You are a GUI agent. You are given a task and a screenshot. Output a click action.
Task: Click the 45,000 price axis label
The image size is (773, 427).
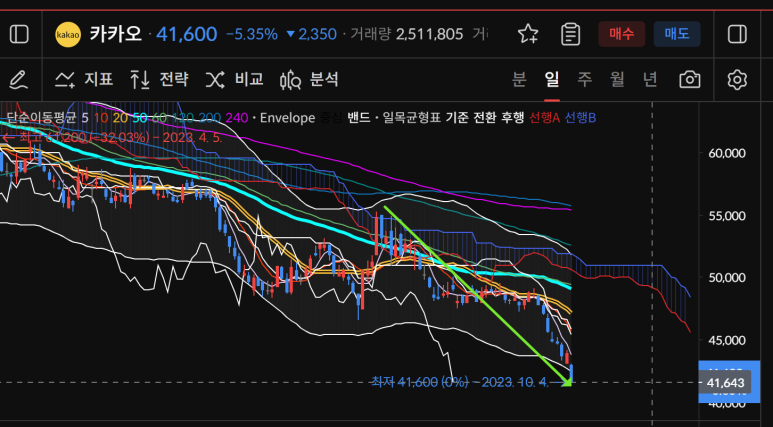click(x=727, y=340)
